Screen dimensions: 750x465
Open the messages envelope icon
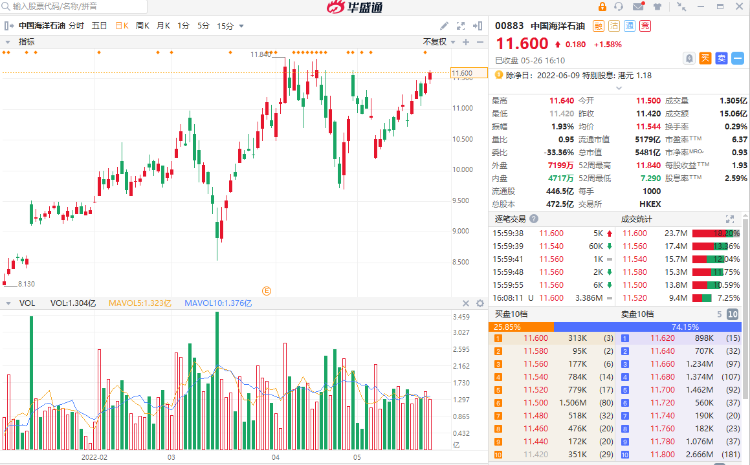point(639,6)
